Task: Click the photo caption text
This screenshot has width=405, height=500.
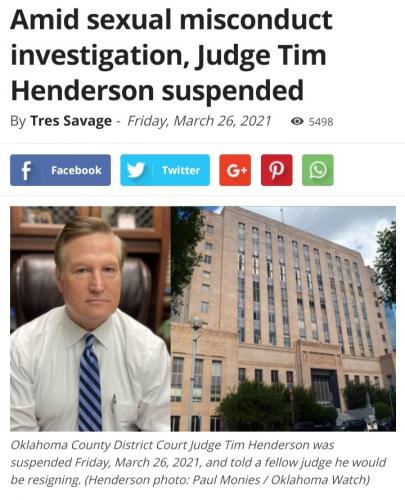Action: 198,462
